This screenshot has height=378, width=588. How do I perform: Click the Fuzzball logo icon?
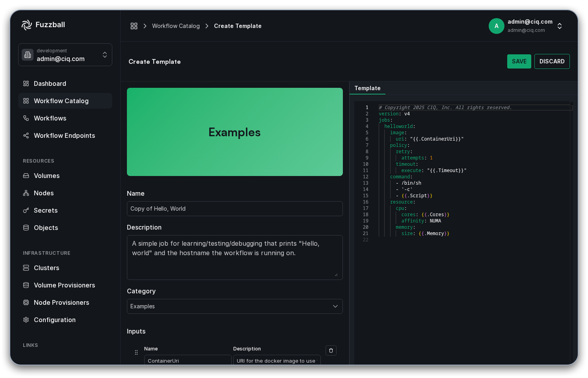[x=26, y=25]
